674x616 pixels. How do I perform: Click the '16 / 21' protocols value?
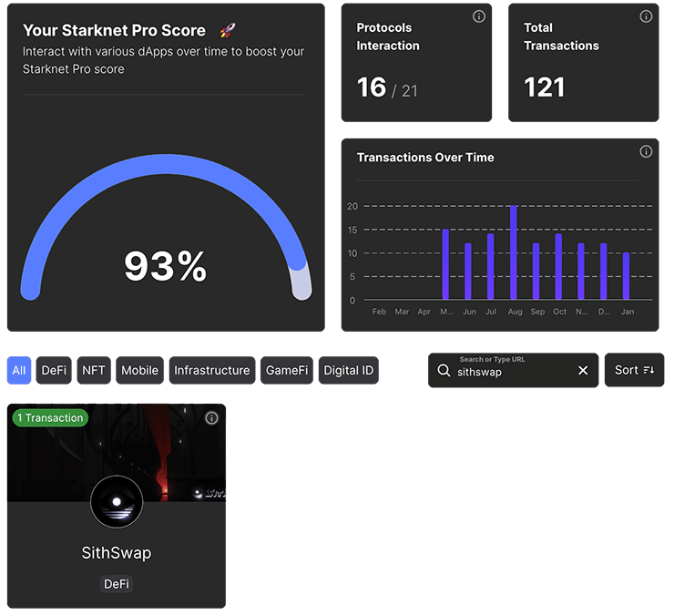387,87
